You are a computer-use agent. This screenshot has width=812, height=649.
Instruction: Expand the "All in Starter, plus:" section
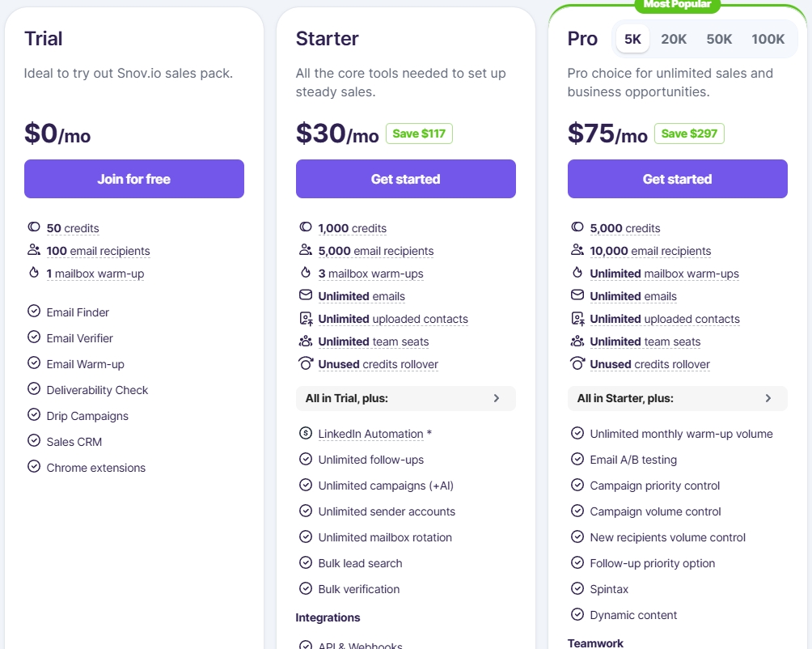[678, 398]
